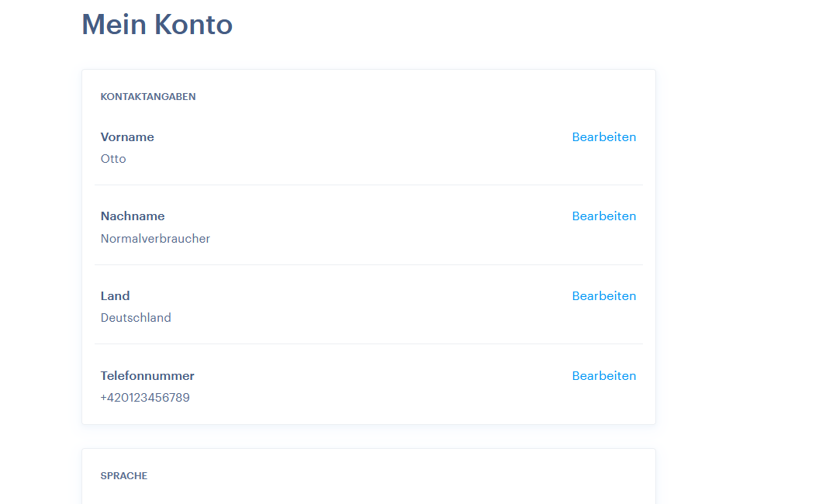819x504 pixels.
Task: Edit the Land field via Bearbeiten
Action: click(x=603, y=295)
